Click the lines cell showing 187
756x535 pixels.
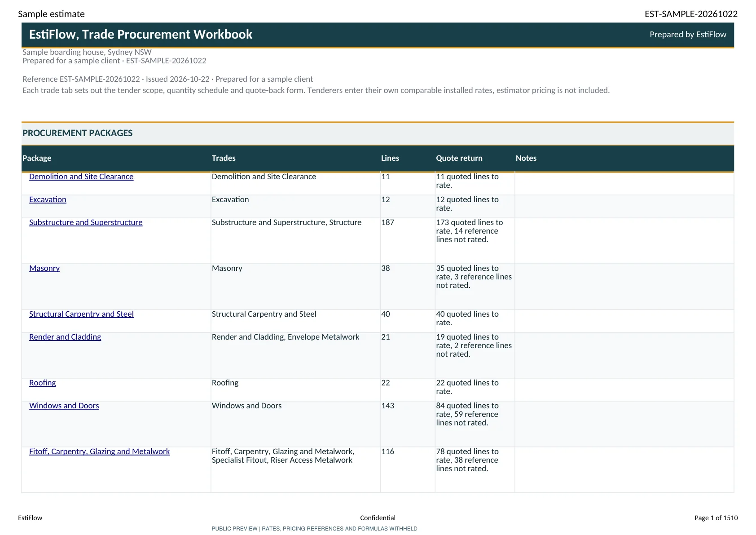408,241
